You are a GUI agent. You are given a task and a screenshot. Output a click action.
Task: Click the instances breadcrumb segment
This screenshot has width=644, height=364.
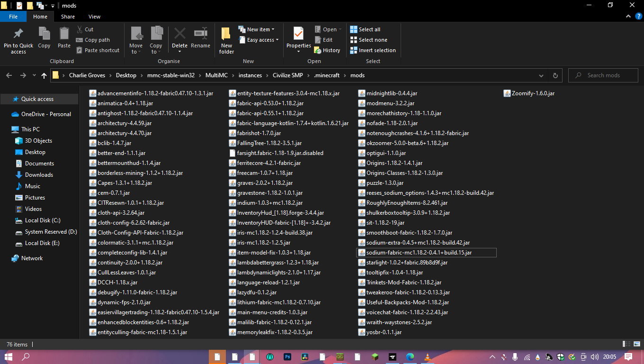point(250,75)
